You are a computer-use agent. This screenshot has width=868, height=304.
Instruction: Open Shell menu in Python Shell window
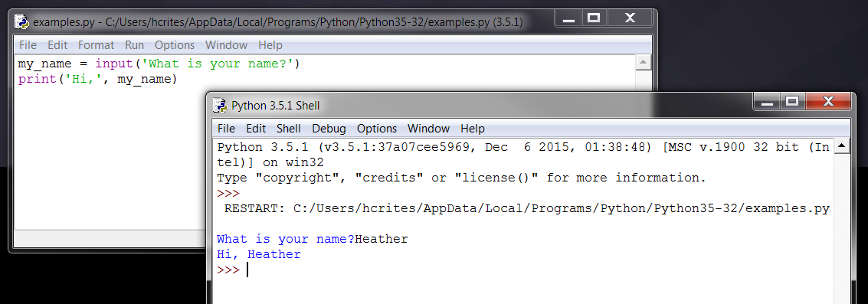coord(288,129)
